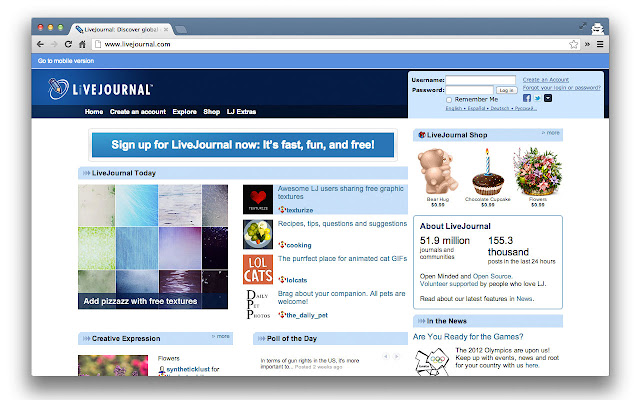Open the LJ Extras navigation menu
This screenshot has width=640, height=400.
click(241, 111)
